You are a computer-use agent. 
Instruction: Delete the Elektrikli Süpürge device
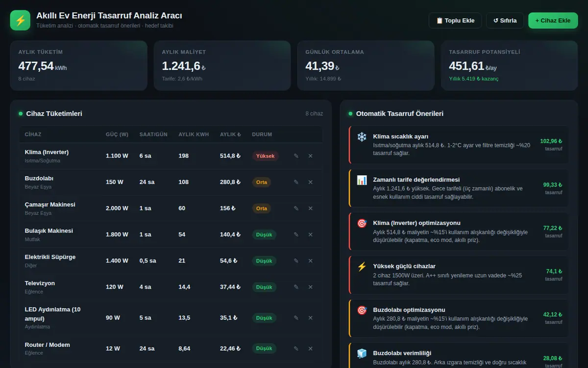(310, 261)
